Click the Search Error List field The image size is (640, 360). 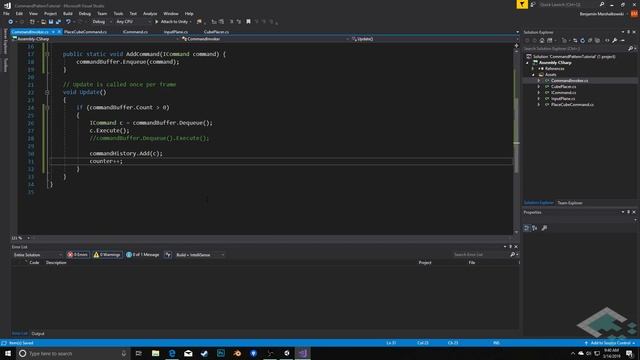481,255
